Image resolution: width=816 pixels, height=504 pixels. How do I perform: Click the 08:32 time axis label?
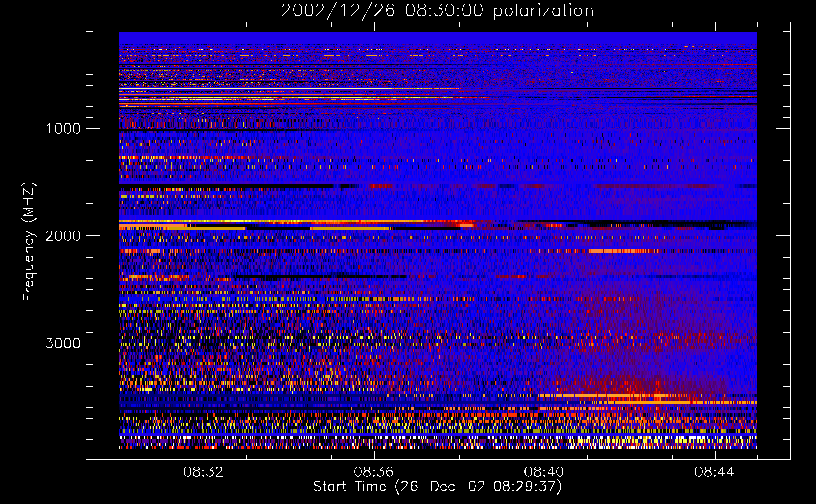click(x=203, y=472)
